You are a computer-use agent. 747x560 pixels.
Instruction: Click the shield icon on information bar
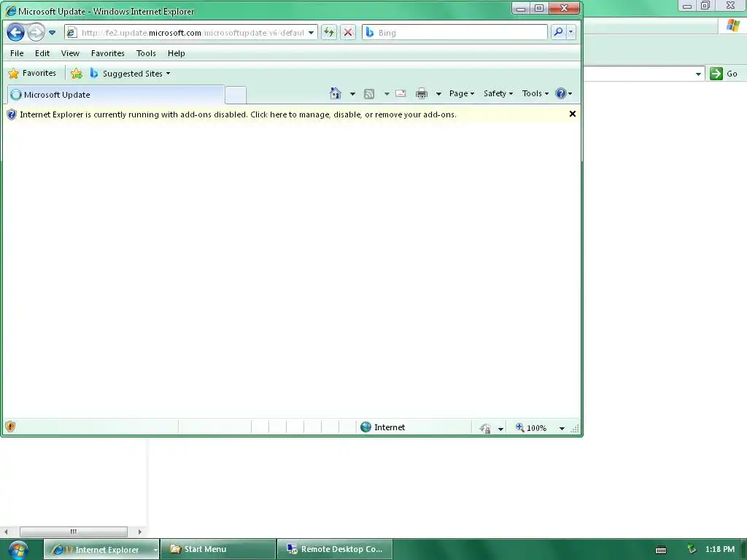click(x=12, y=114)
